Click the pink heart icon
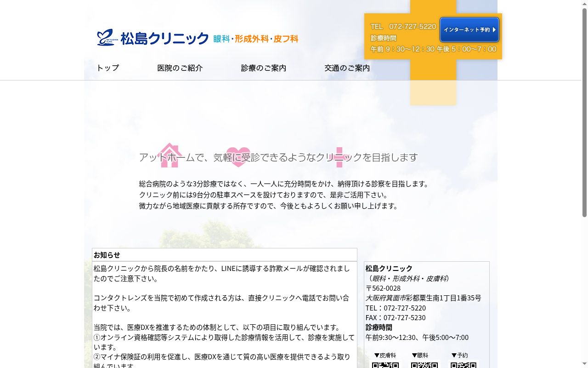Screen dimensions: 588x368 click(x=238, y=157)
